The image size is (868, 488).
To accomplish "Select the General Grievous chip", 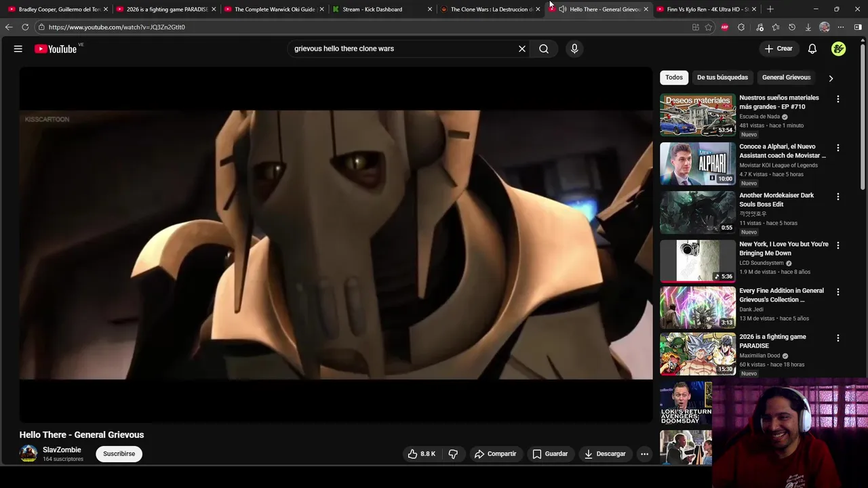I will point(786,77).
